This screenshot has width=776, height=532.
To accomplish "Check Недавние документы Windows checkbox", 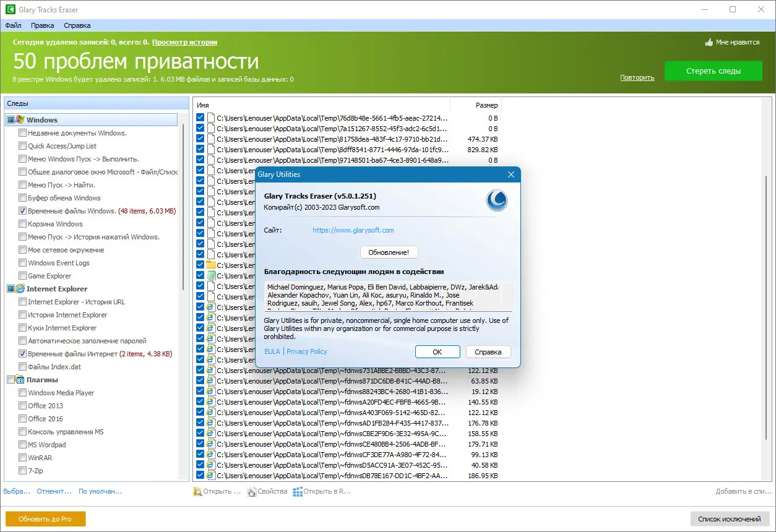I will (x=22, y=133).
